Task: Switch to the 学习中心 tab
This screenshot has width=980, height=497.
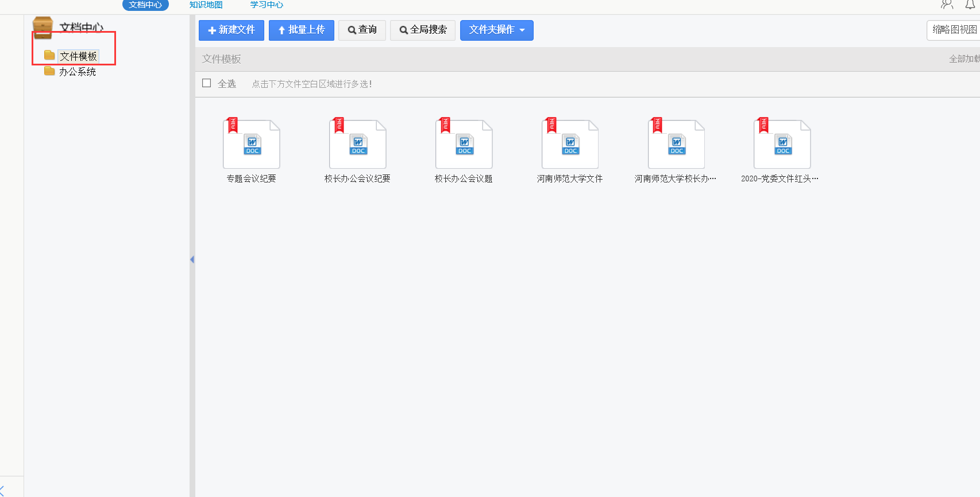Action: coord(267,5)
